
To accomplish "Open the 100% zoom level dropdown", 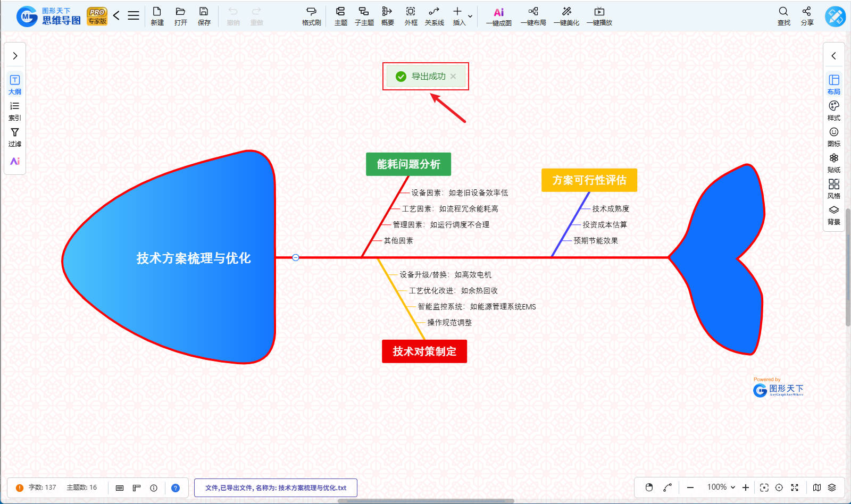I will pyautogui.click(x=721, y=488).
